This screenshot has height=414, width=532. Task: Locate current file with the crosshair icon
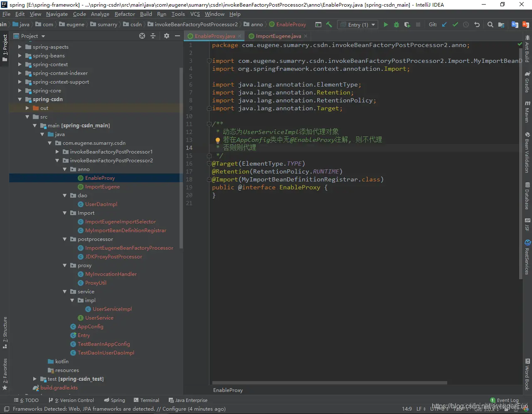point(142,36)
